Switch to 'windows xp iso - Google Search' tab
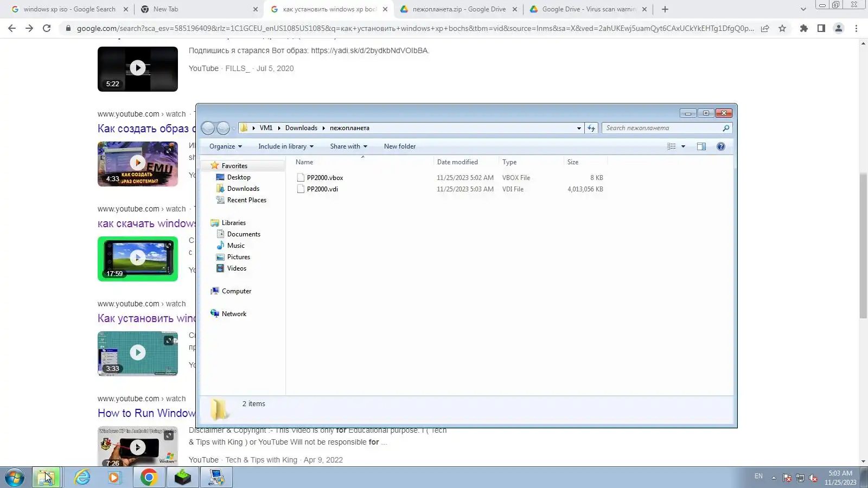This screenshot has height=488, width=868. (69, 9)
